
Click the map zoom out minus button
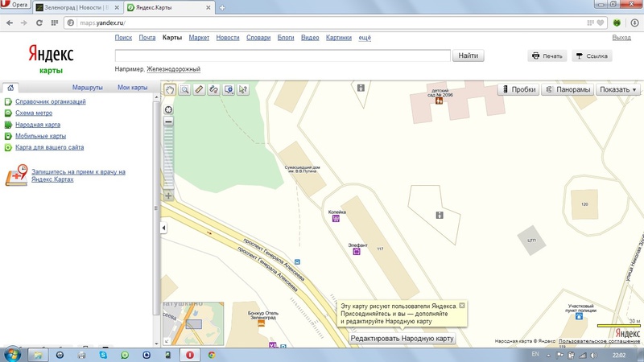click(168, 122)
